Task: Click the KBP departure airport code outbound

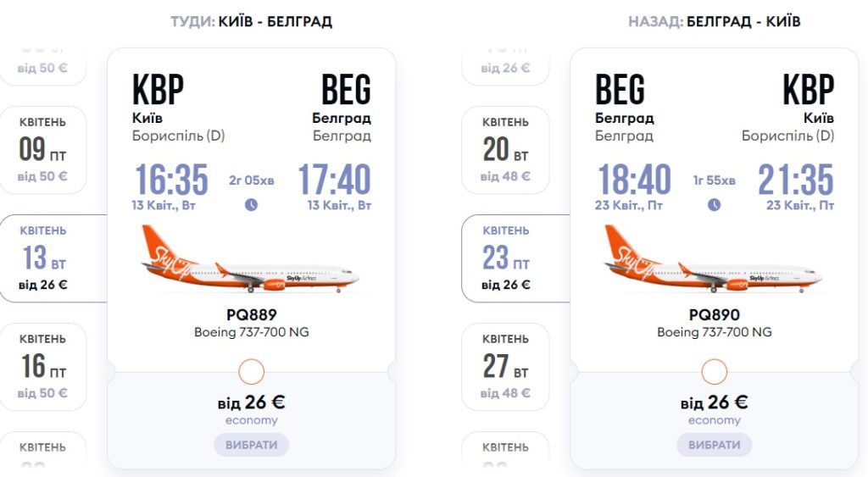Action: [158, 90]
